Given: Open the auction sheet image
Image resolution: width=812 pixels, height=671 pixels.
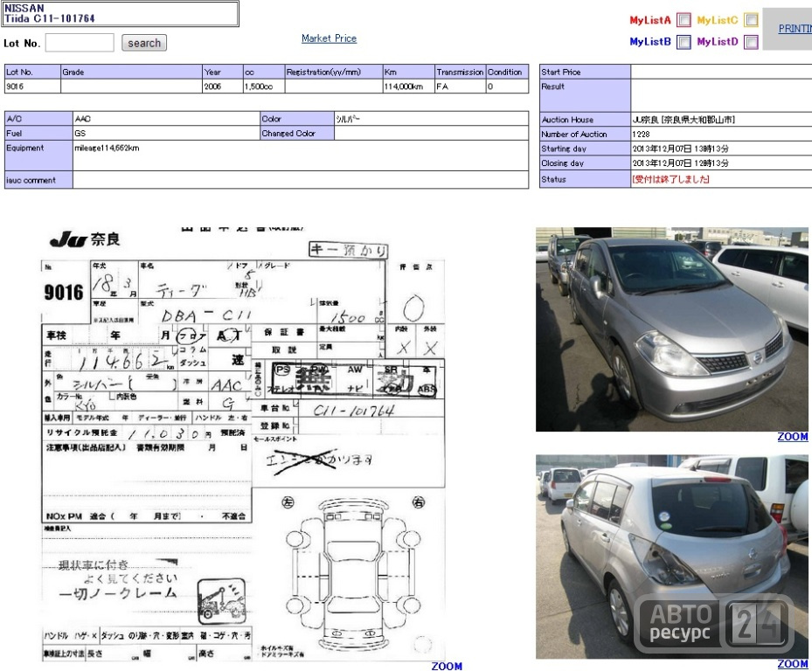Looking at the screenshot, I should [243, 444].
